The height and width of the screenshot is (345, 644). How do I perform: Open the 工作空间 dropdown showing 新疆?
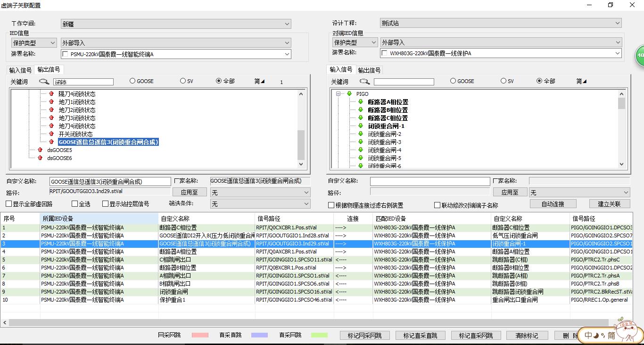(x=175, y=24)
